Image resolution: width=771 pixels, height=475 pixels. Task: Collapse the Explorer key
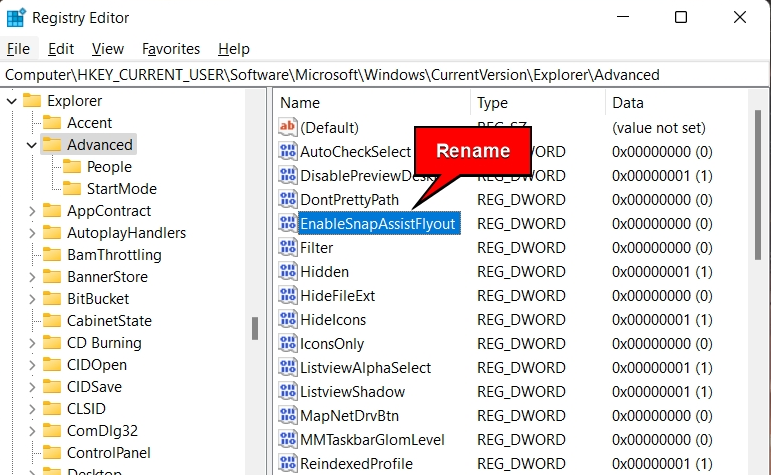point(12,101)
